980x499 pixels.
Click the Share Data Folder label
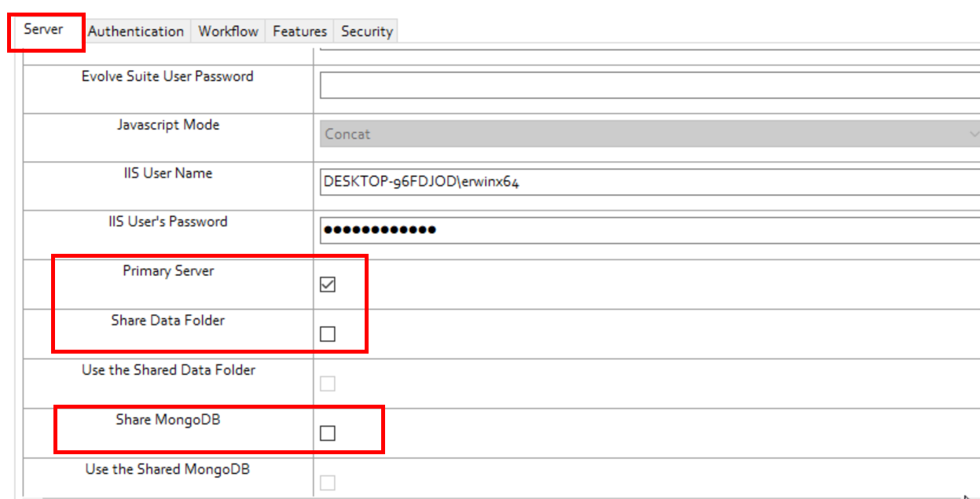[168, 321]
